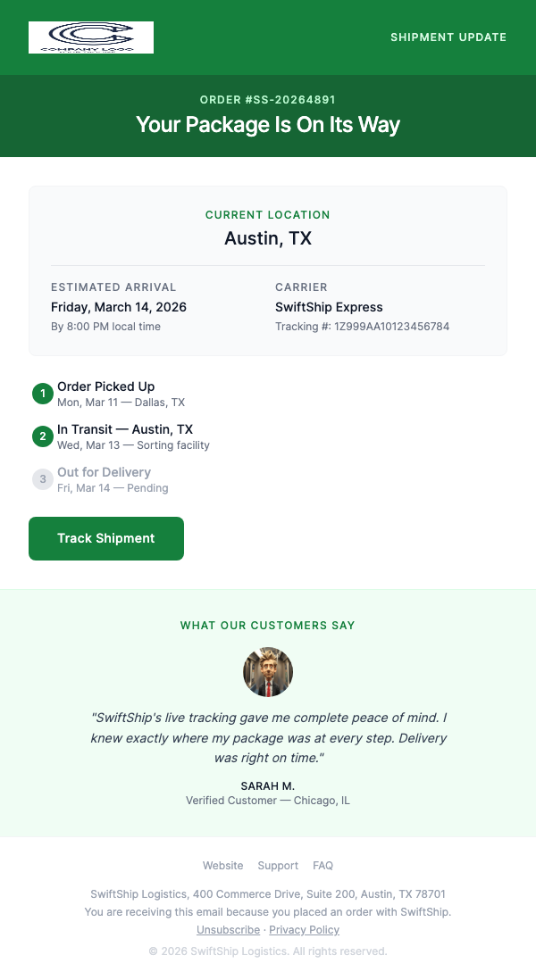The image size is (536, 980).
Task: Click the estimated arrival date Friday, March 14
Action: coord(119,307)
